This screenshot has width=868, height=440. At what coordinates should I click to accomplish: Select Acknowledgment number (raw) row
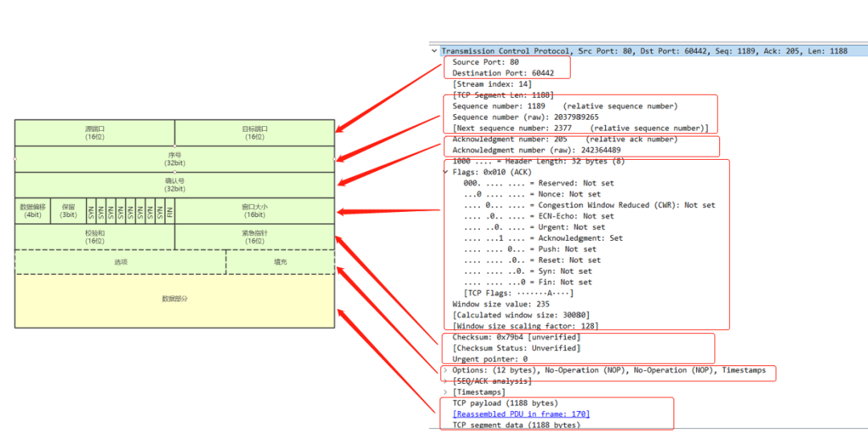[536, 150]
